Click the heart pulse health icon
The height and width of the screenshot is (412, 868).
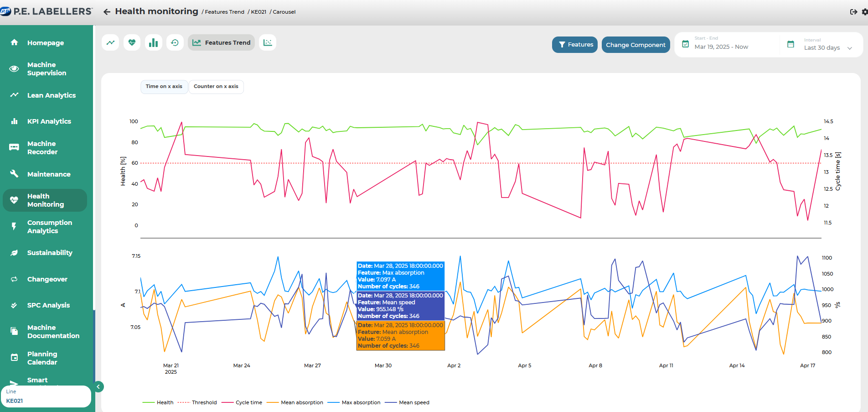point(132,42)
